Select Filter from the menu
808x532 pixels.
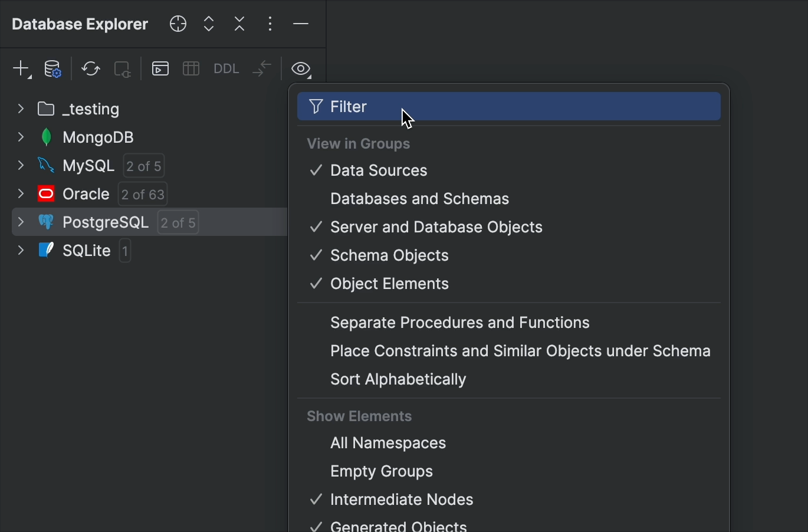348,107
